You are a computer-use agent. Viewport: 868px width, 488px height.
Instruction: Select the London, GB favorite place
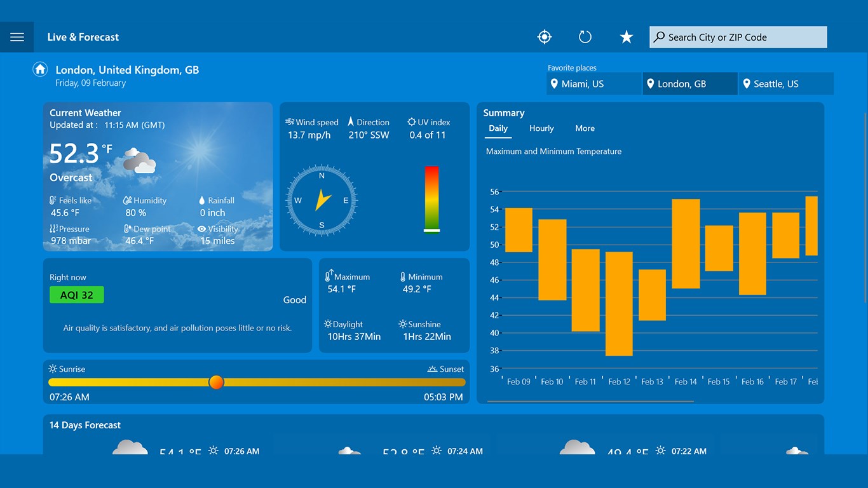coord(689,83)
